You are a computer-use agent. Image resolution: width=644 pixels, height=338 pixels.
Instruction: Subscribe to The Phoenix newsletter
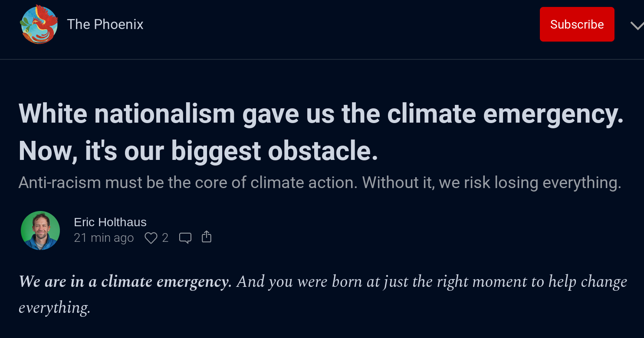pyautogui.click(x=577, y=24)
